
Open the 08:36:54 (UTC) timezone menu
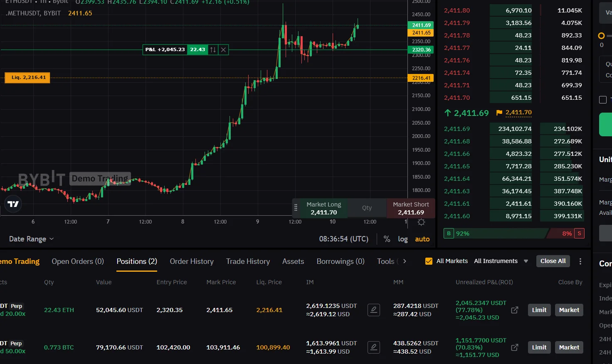coord(344,239)
